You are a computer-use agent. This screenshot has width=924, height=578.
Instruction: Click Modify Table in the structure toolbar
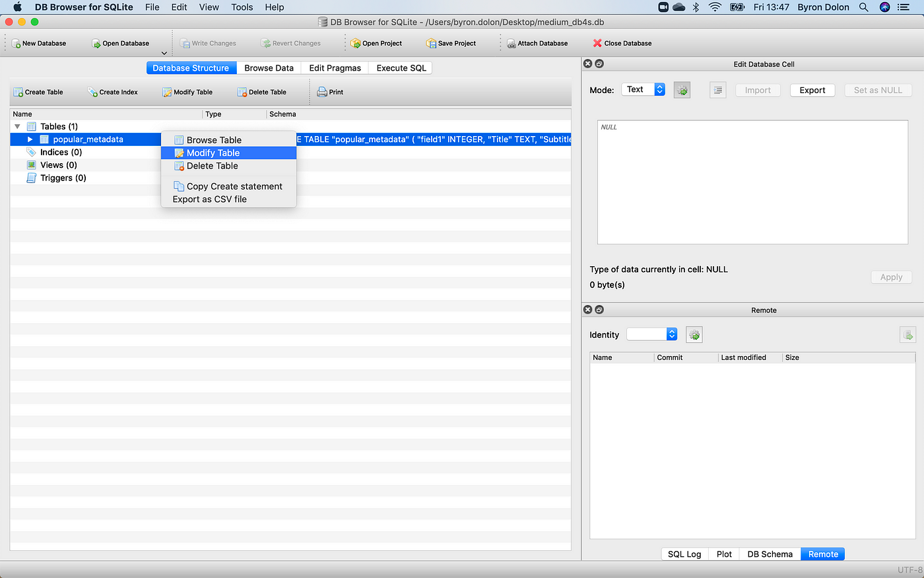187,92
